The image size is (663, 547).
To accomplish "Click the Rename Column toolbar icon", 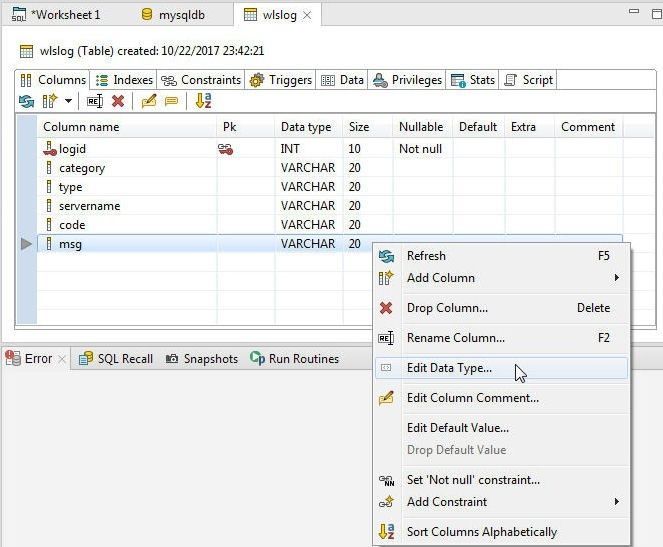I will (x=95, y=101).
